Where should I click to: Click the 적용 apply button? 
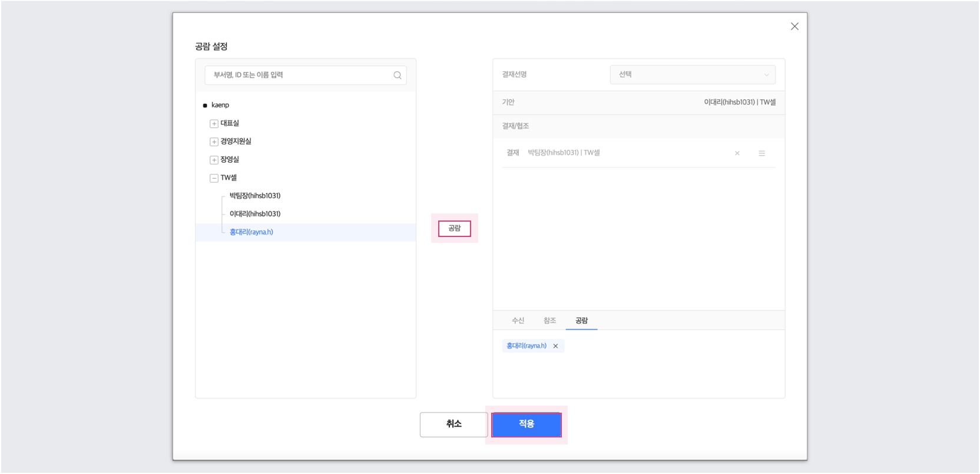[526, 424]
